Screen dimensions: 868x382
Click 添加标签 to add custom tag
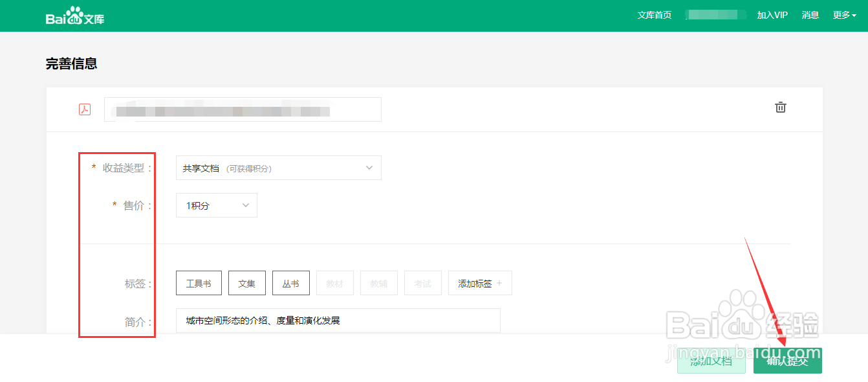click(x=479, y=283)
